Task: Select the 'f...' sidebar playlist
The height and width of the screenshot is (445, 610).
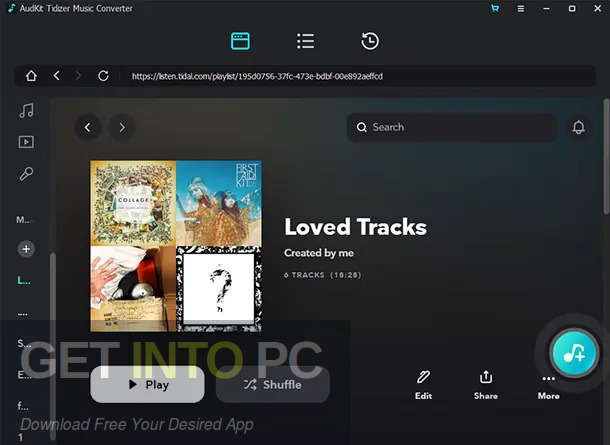Action: point(23,406)
